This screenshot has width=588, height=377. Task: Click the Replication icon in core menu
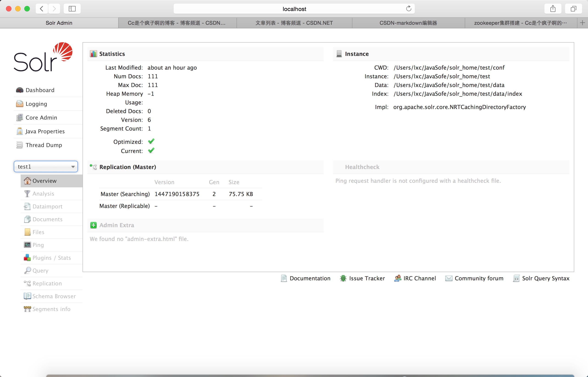[27, 284]
